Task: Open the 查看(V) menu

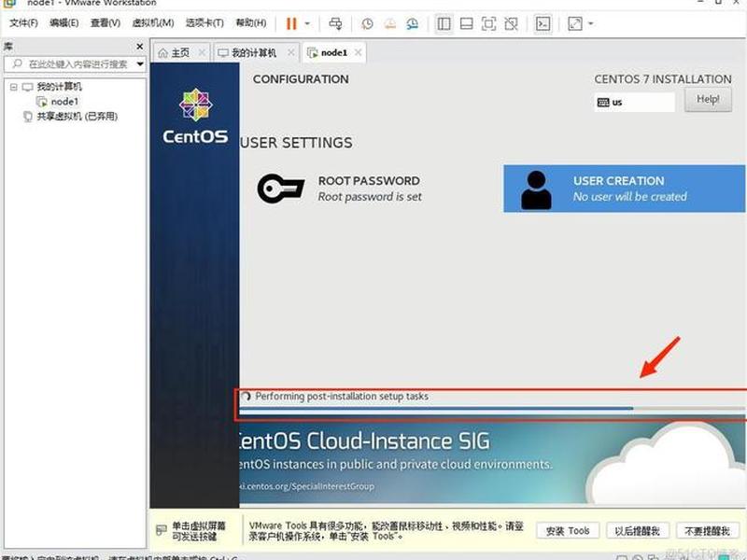Action: (106, 22)
